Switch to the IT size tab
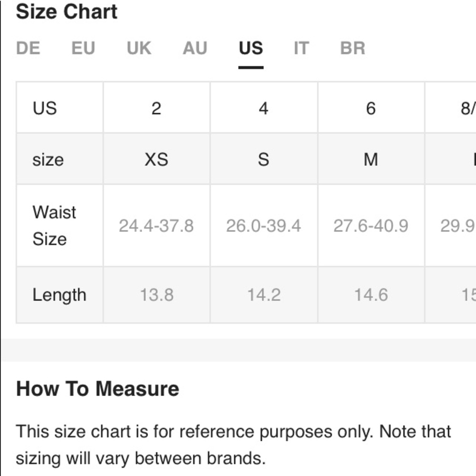Screen dimensions: 476x476 (301, 49)
